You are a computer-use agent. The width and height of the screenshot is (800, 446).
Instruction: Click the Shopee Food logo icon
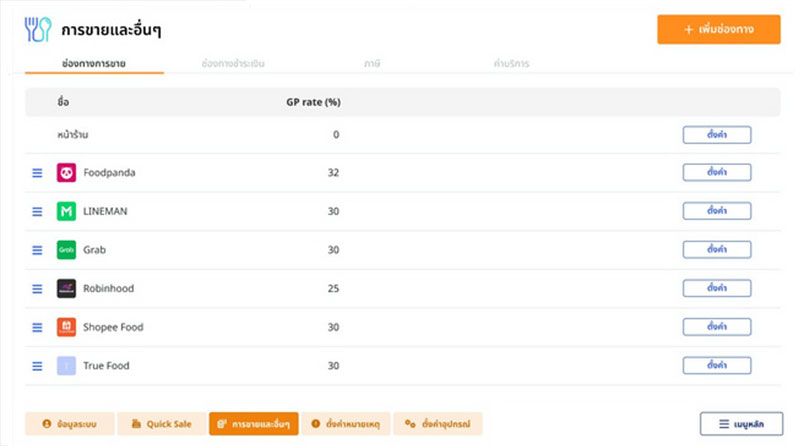click(x=66, y=327)
